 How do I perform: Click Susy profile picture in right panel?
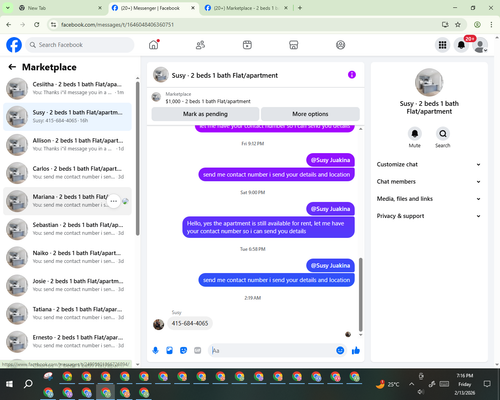pyautogui.click(x=429, y=82)
